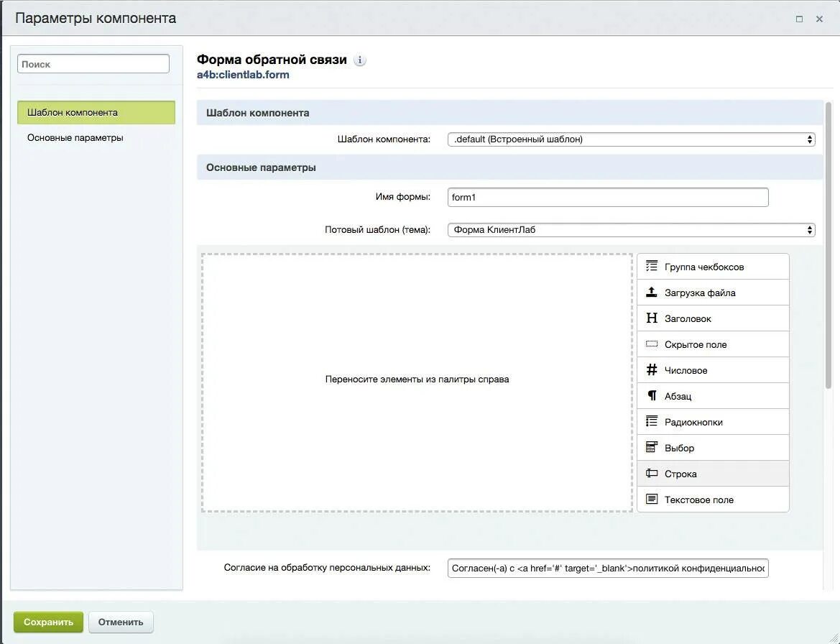Click the Абзац paragraph icon

coord(652,395)
